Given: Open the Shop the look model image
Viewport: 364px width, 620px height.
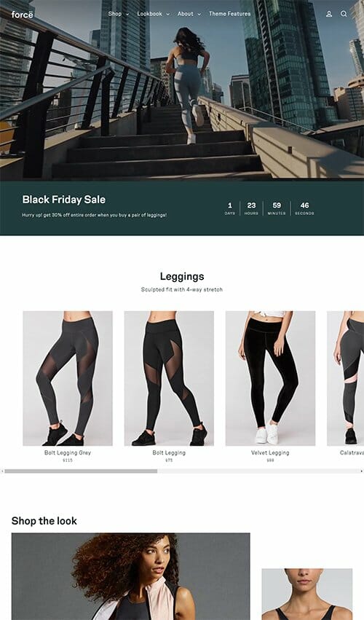Looking at the screenshot, I should (131, 576).
